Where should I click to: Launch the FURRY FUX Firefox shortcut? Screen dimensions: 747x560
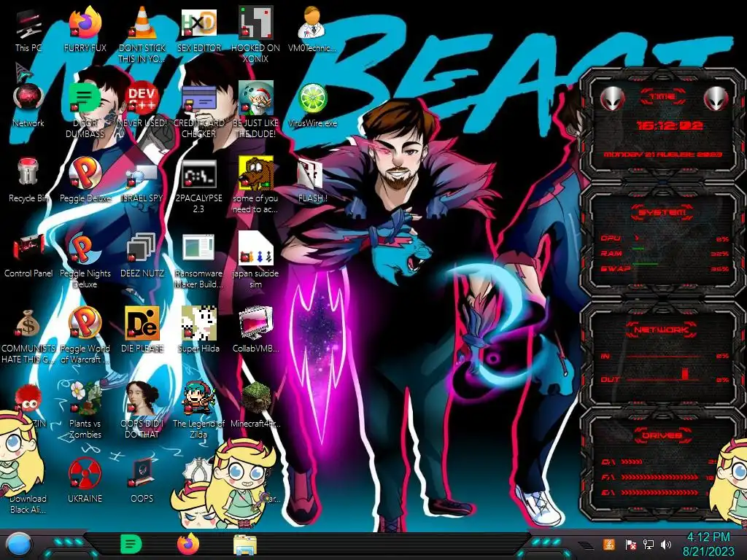tap(85, 31)
